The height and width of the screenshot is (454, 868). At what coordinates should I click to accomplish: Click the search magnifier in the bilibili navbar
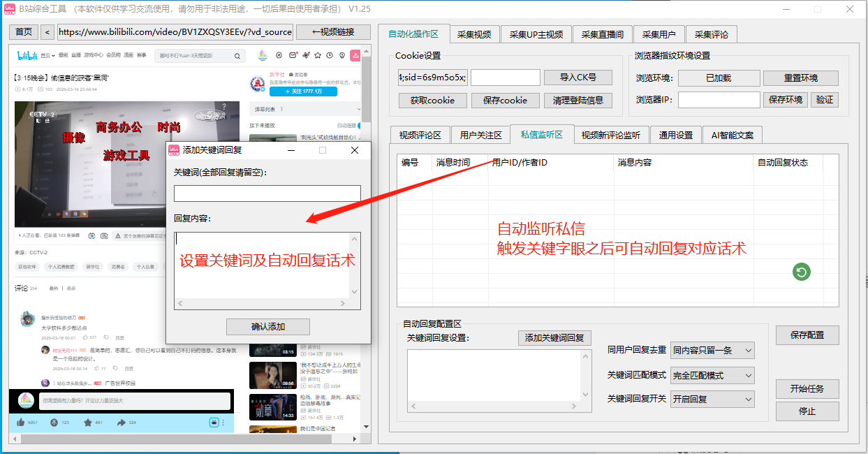pyautogui.click(x=238, y=55)
